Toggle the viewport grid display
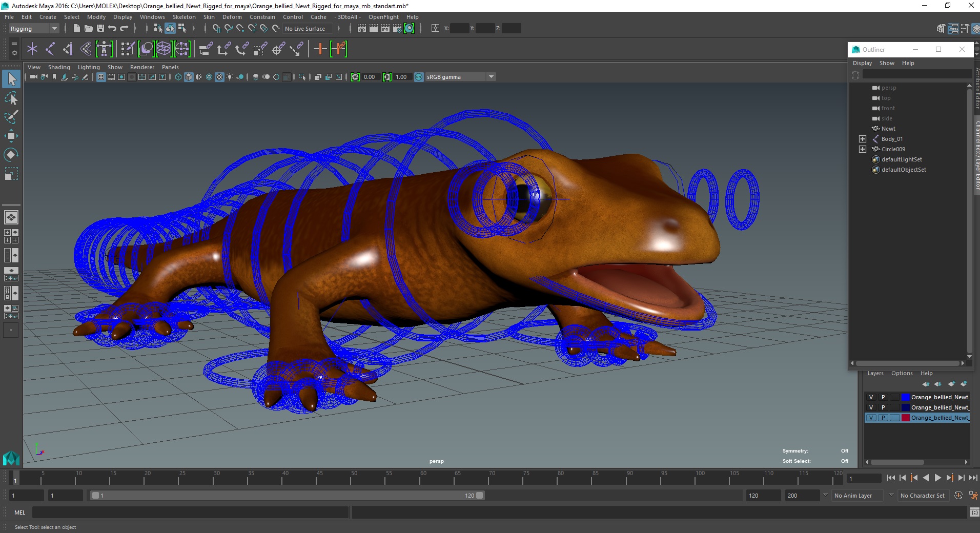The image size is (980, 533). [x=101, y=77]
